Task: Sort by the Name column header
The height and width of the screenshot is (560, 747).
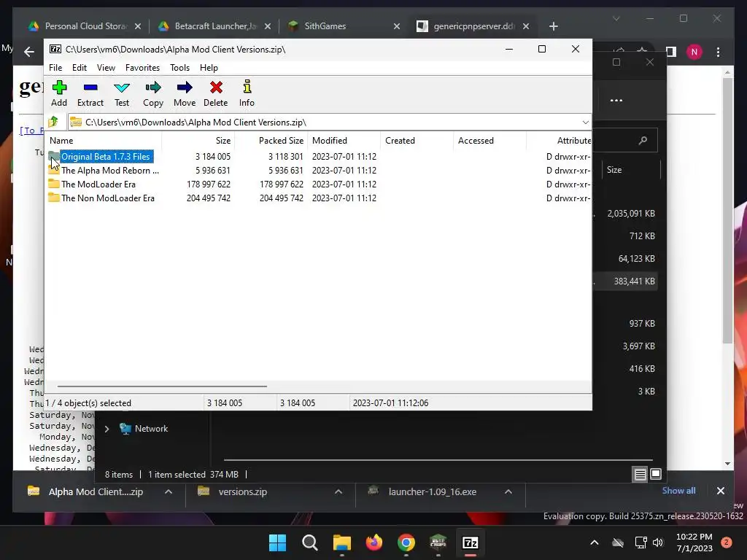Action: coord(104,141)
